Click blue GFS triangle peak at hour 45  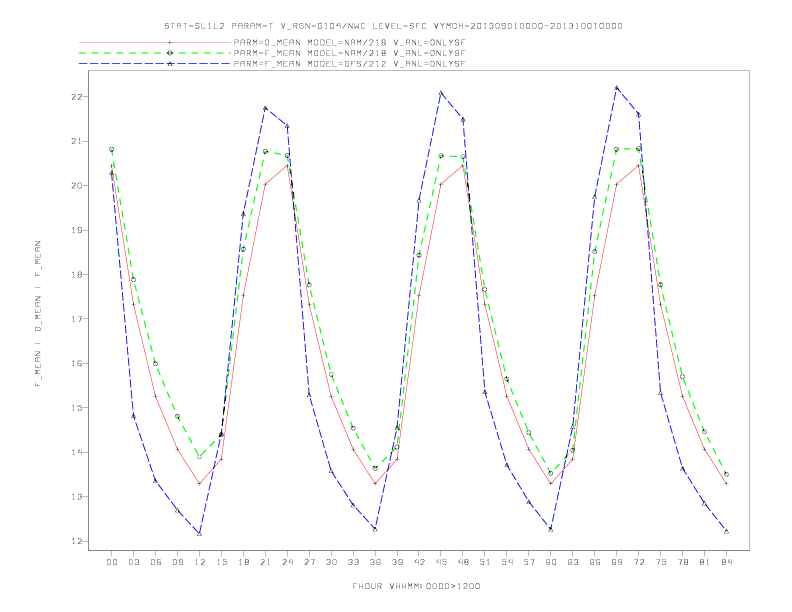pos(441,92)
